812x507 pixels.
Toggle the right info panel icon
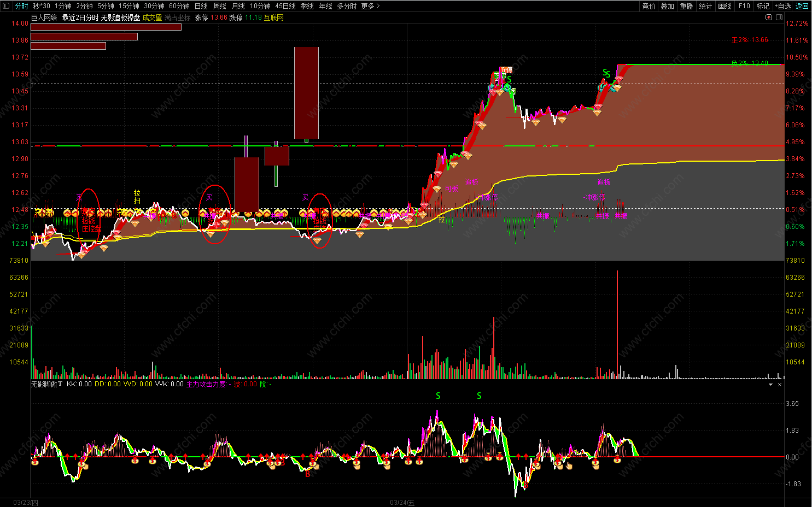(x=778, y=17)
